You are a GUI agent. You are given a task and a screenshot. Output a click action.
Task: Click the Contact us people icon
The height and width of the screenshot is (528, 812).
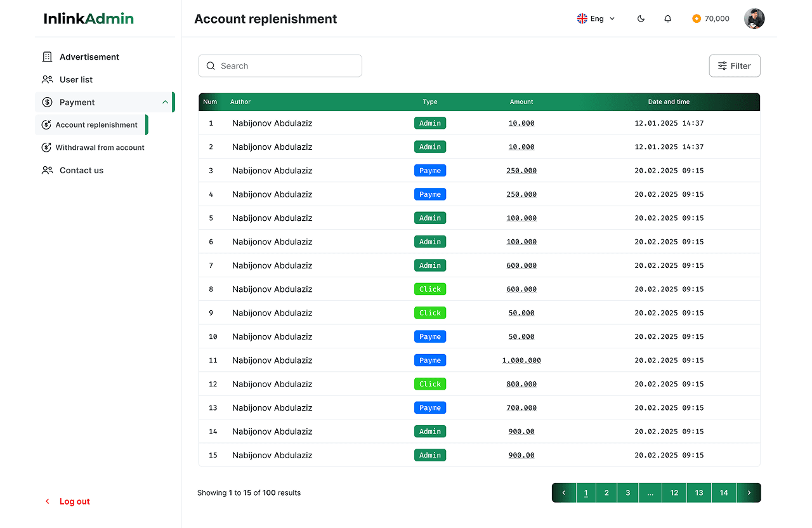[x=47, y=171]
